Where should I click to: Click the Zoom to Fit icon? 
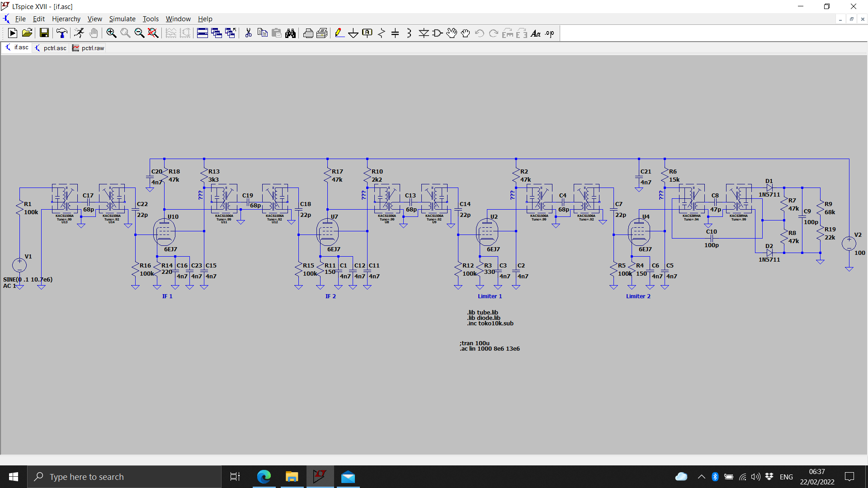(x=153, y=33)
